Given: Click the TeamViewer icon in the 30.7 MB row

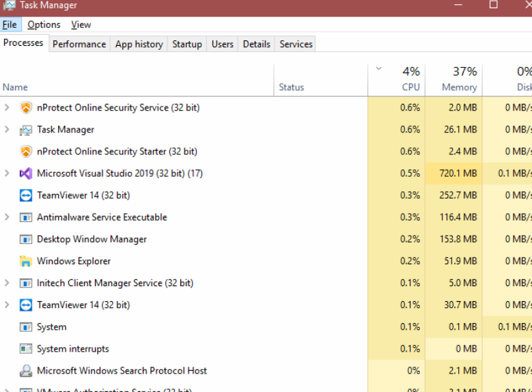Looking at the screenshot, I should click(x=26, y=305).
